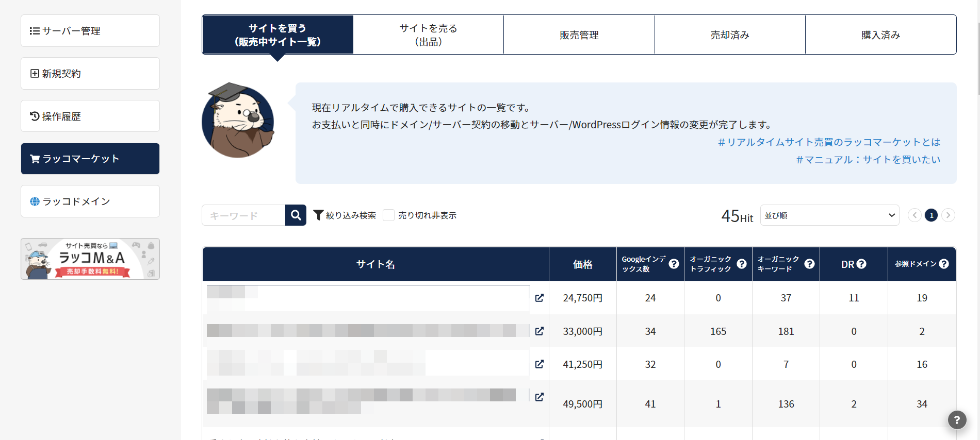This screenshot has height=440, width=980.
Task: Open the 売却済み tab
Action: coord(730,35)
